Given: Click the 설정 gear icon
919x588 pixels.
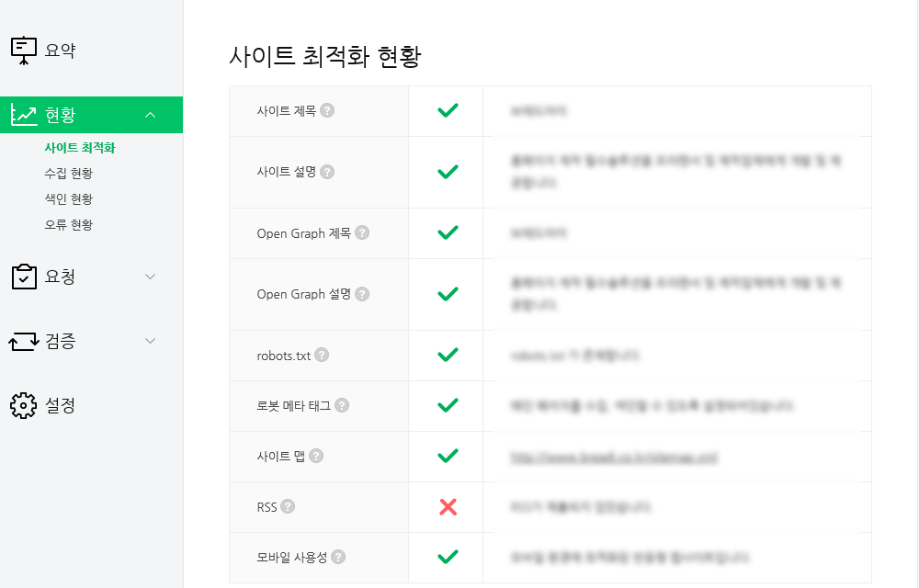Looking at the screenshot, I should 22,405.
